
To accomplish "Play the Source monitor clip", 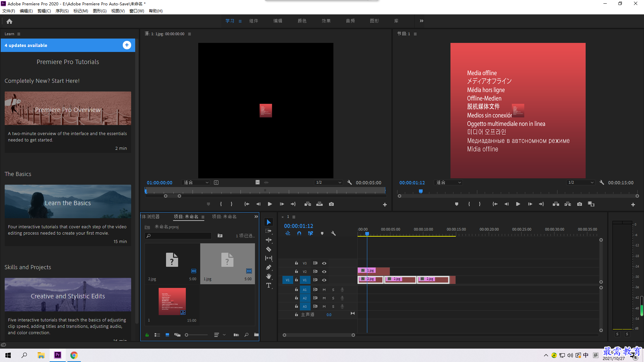I will (x=270, y=204).
